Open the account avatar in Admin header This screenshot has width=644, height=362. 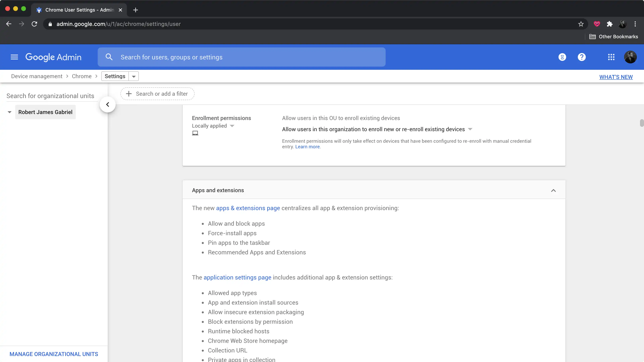click(x=630, y=57)
